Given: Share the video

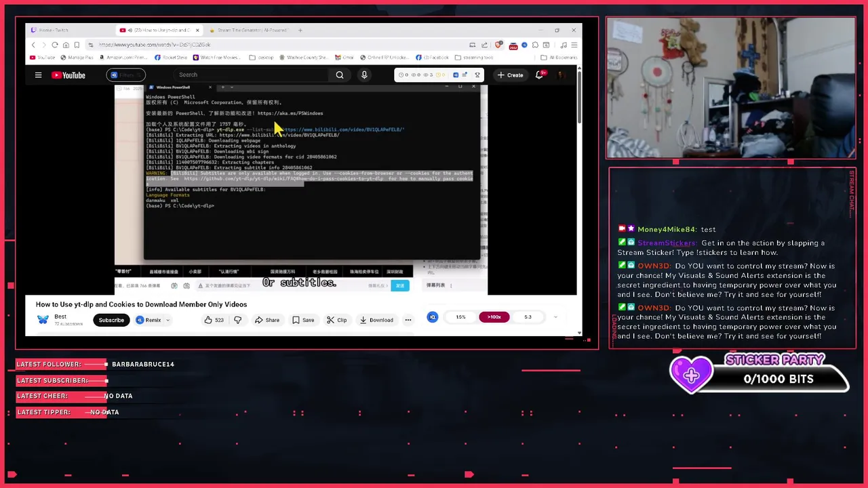Looking at the screenshot, I should [267, 320].
